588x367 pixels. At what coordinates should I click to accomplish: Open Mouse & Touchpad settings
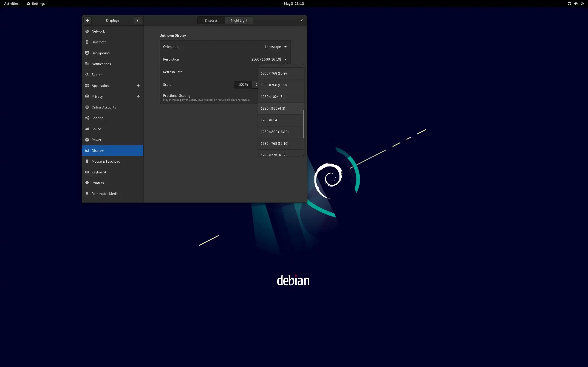click(106, 161)
